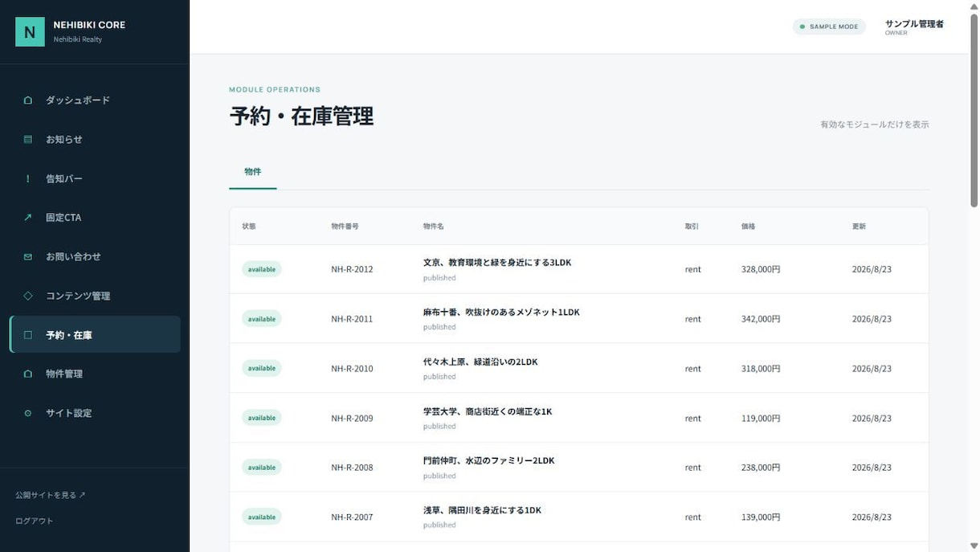The height and width of the screenshot is (552, 980).
Task: Click the 更新 column header
Action: coord(859,227)
